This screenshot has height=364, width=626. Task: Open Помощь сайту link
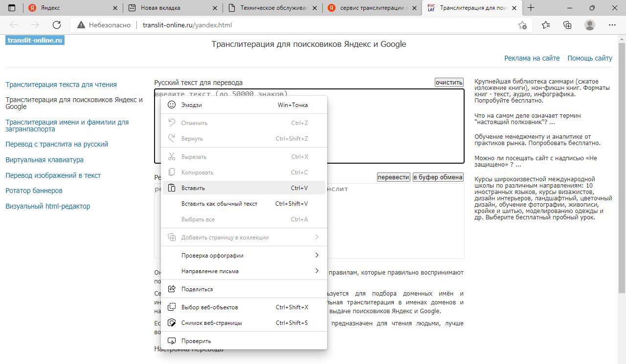pyautogui.click(x=589, y=58)
